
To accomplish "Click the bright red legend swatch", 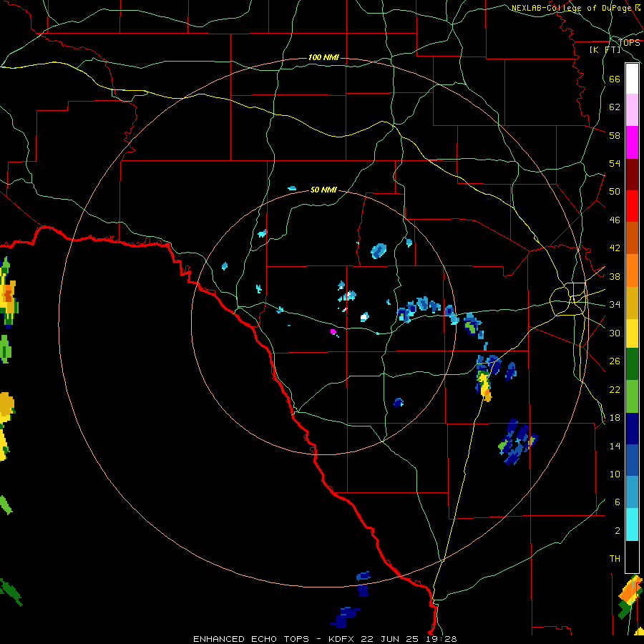I will [x=632, y=206].
